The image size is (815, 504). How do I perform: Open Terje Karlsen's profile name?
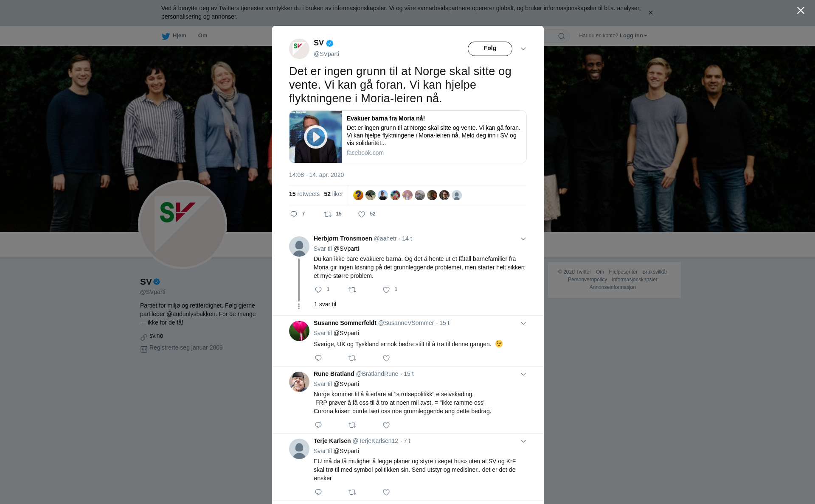click(332, 441)
